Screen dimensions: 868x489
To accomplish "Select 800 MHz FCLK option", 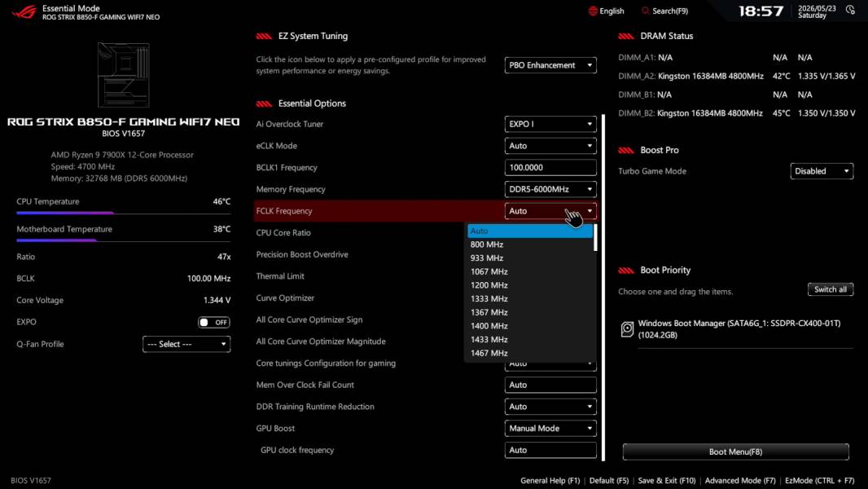I will click(530, 244).
